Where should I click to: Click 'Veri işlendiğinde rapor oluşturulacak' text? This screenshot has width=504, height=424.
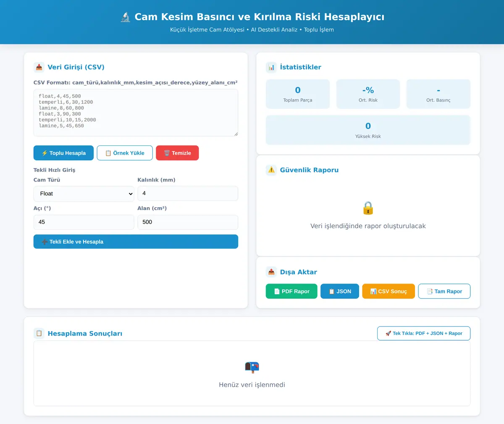[368, 226]
